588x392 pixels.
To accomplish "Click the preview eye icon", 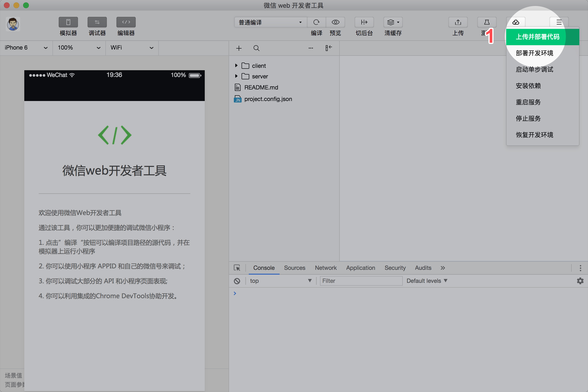I will [x=335, y=22].
